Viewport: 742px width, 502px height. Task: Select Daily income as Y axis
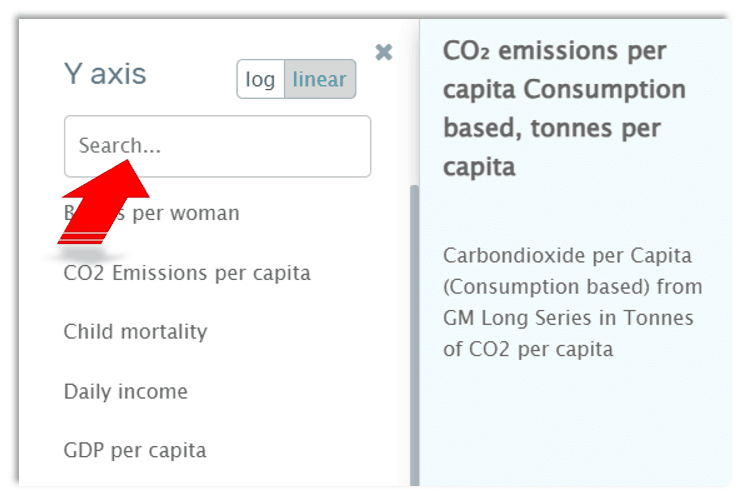pos(125,391)
